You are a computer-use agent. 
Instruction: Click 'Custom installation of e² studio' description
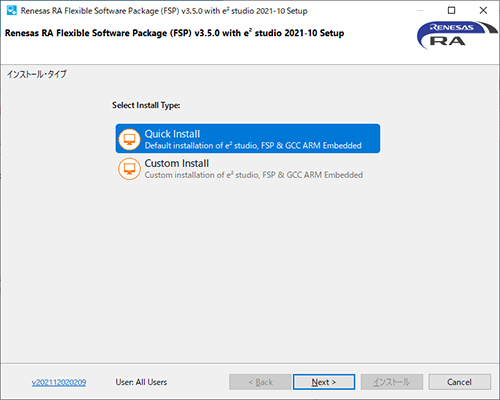(254, 175)
